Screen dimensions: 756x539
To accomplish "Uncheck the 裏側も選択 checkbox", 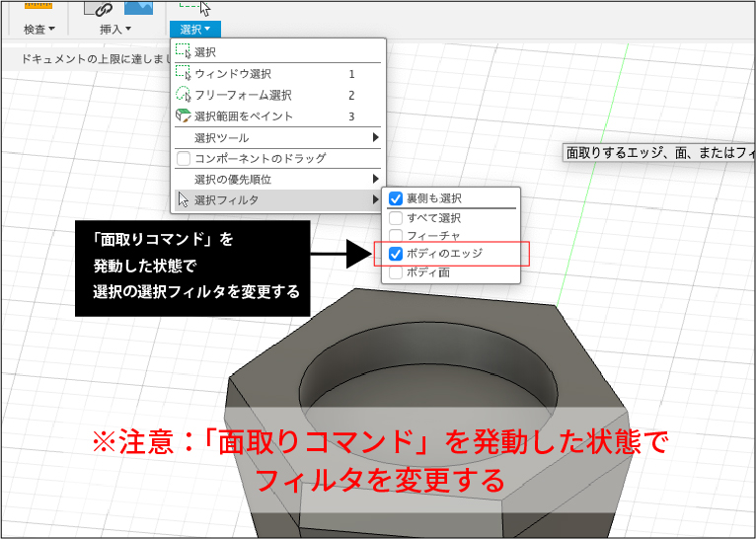I will click(396, 198).
